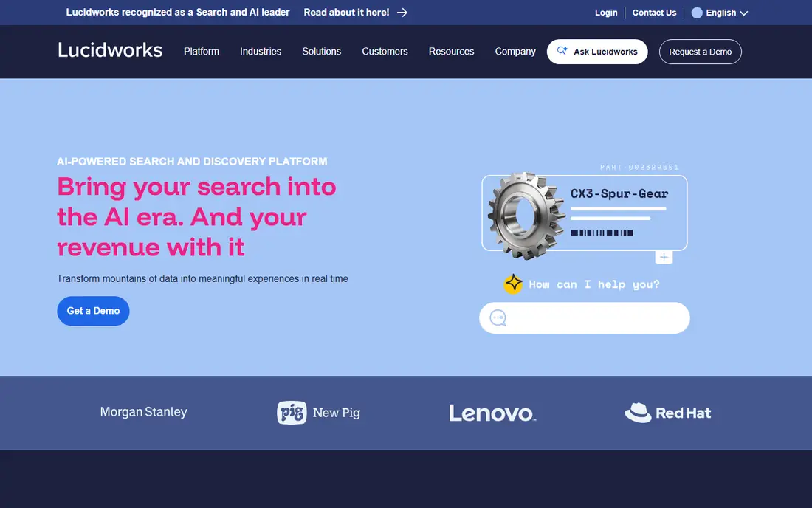Click the PART number label above card
The width and height of the screenshot is (812, 508).
click(x=639, y=168)
